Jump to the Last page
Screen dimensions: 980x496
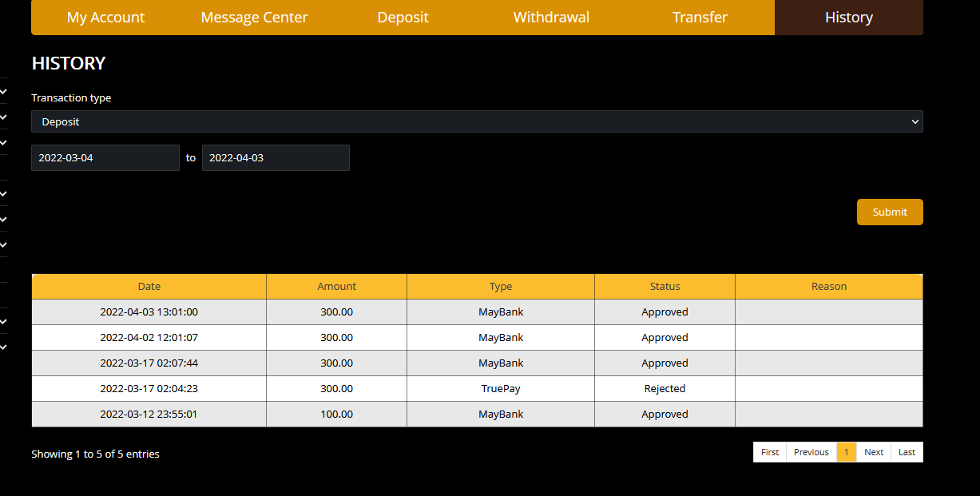coord(907,452)
